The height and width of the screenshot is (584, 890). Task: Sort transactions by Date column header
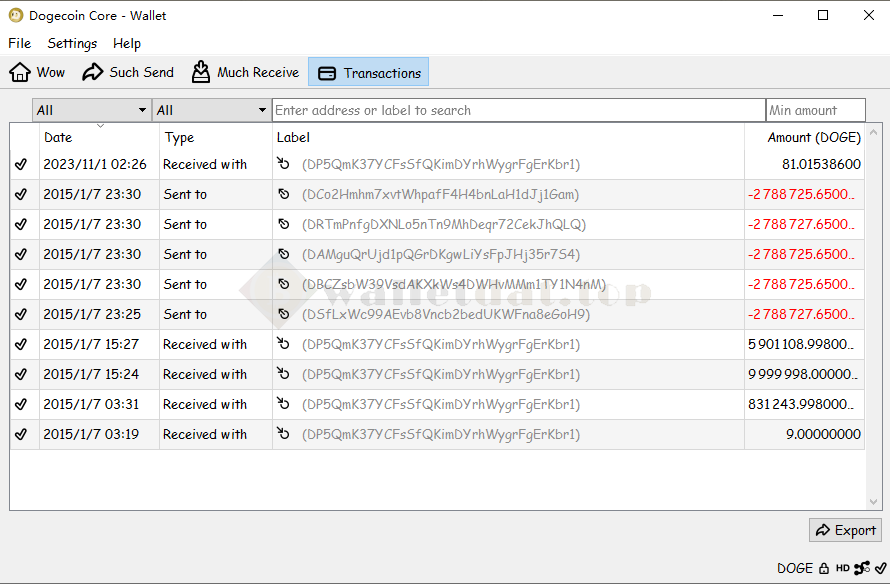(x=98, y=137)
